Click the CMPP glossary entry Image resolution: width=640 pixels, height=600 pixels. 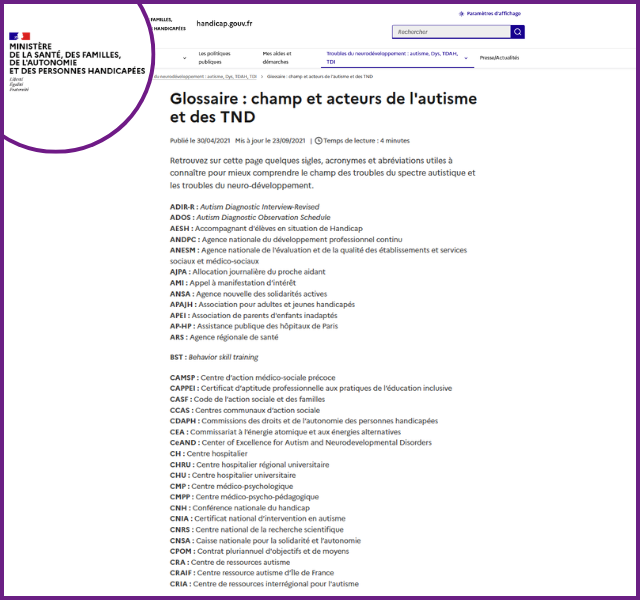pyautogui.click(x=244, y=497)
